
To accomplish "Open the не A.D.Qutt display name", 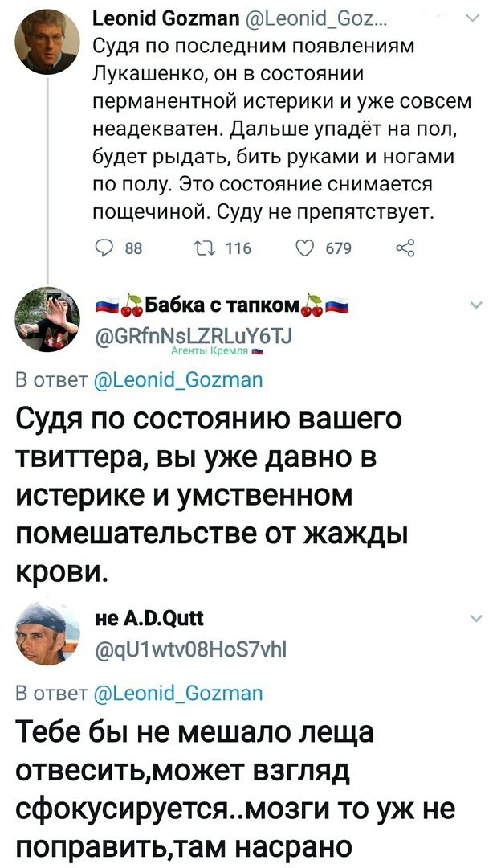I will pyautogui.click(x=149, y=618).
